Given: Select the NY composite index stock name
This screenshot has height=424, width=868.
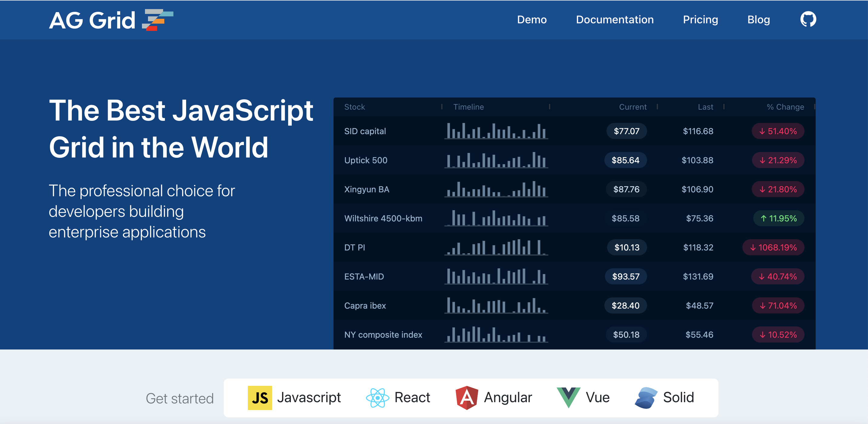Looking at the screenshot, I should click(x=383, y=335).
